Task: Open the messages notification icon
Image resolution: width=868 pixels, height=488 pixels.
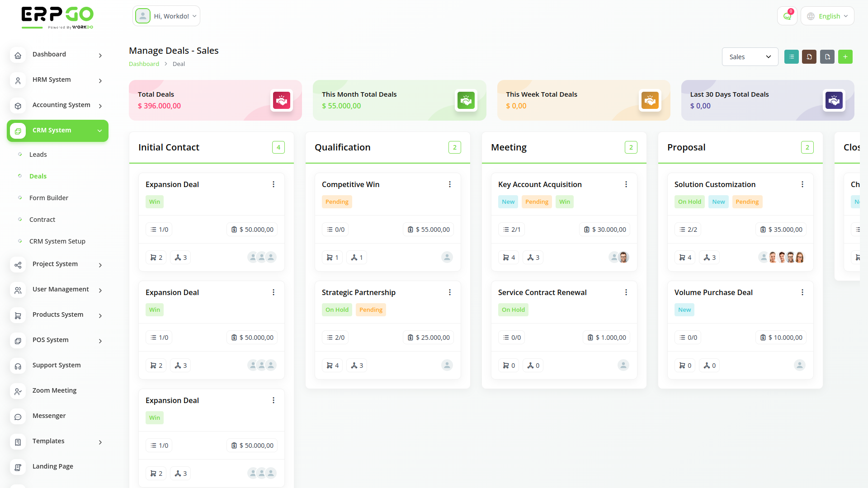Action: pyautogui.click(x=787, y=16)
